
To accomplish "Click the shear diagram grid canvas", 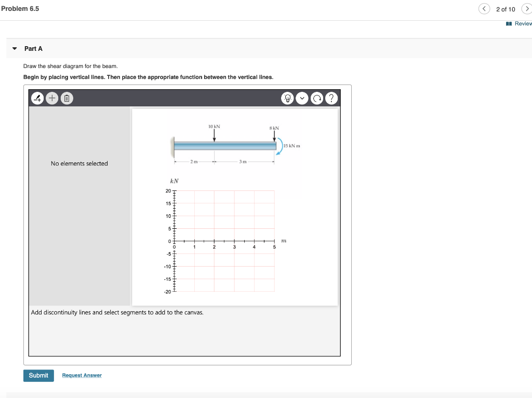I will tap(224, 241).
